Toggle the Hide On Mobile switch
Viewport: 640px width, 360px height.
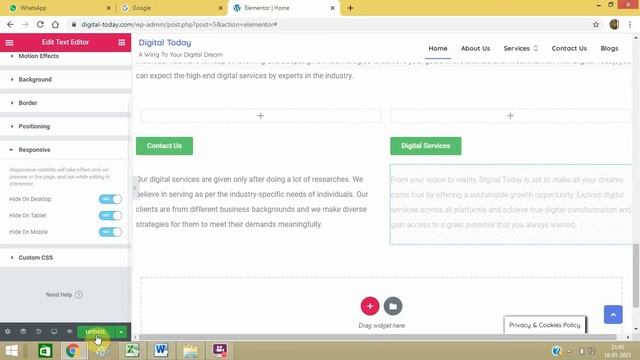coord(110,232)
